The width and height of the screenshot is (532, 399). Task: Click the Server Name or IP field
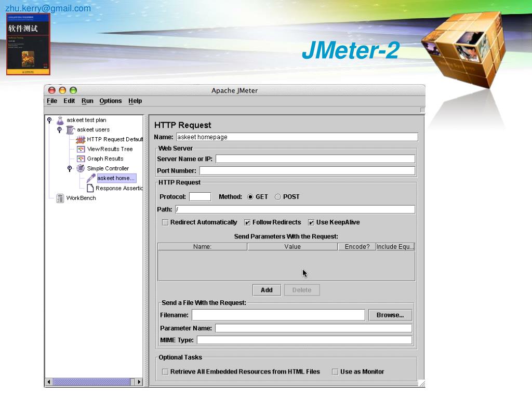pyautogui.click(x=315, y=159)
